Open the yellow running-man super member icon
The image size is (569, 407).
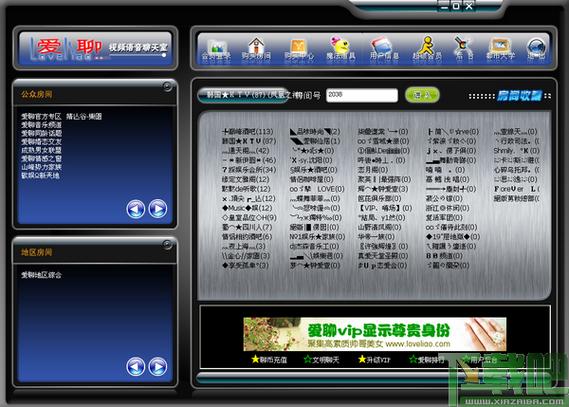[427, 48]
